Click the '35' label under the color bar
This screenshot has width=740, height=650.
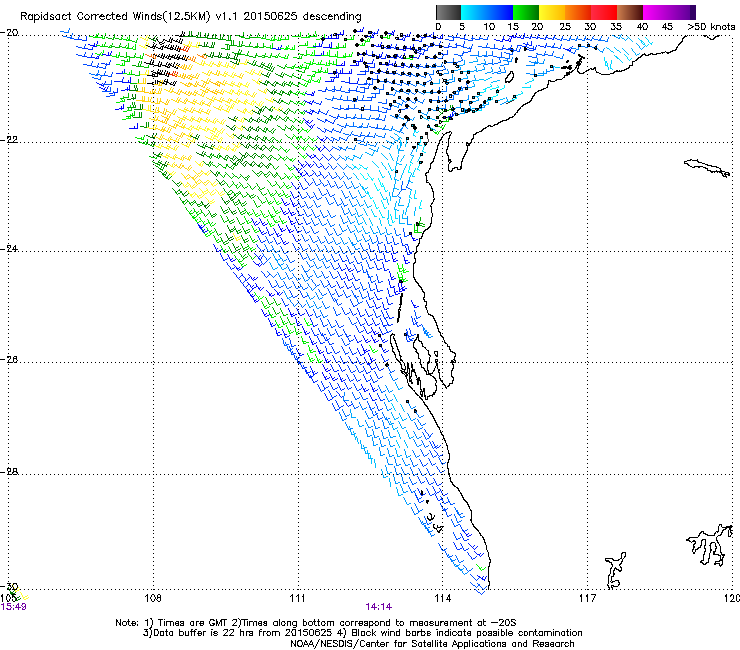coord(616,26)
